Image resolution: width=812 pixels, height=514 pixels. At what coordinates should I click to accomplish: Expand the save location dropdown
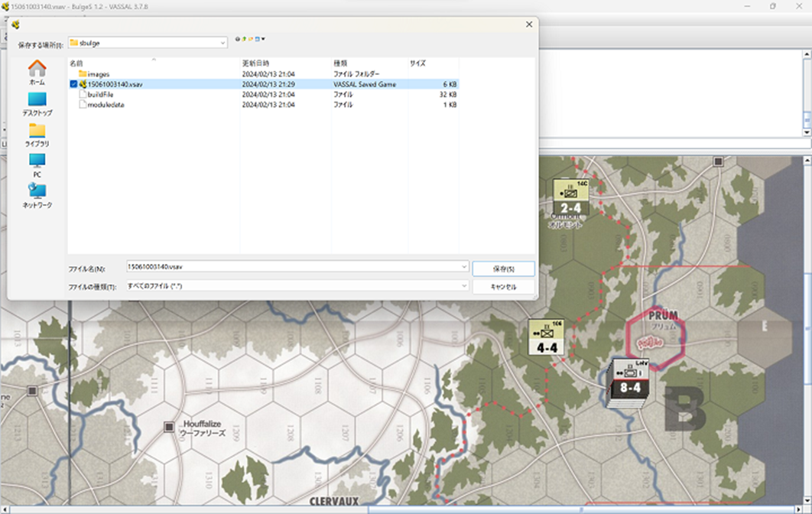point(222,43)
